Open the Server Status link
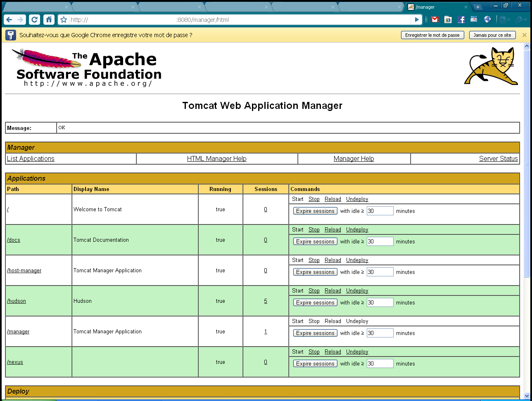The image size is (532, 401). [x=498, y=158]
